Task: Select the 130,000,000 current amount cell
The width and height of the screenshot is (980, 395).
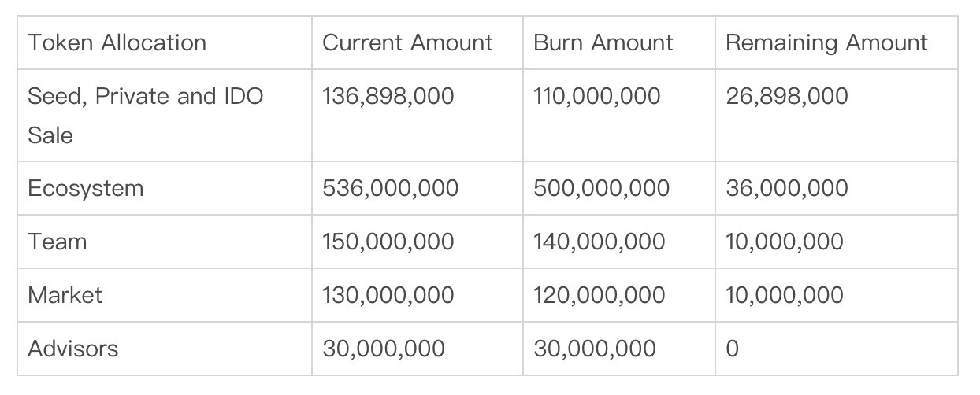Action: tap(388, 295)
